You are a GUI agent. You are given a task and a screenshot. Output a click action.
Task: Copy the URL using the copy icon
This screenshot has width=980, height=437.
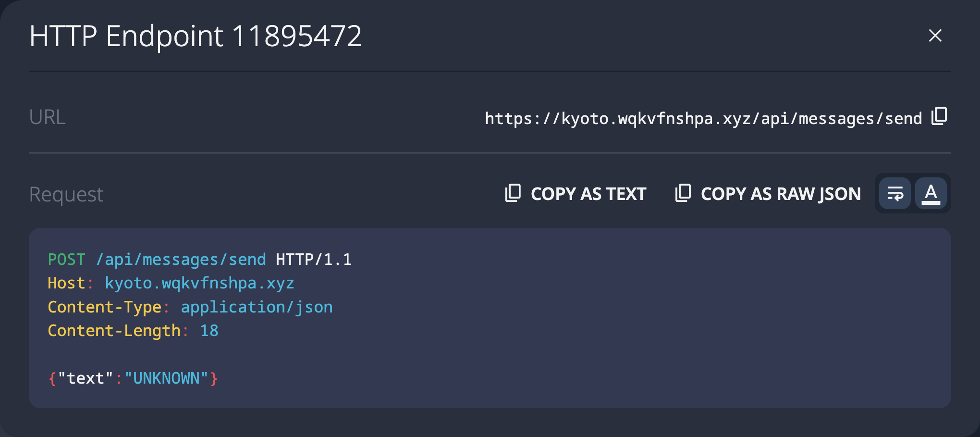pyautogui.click(x=938, y=117)
